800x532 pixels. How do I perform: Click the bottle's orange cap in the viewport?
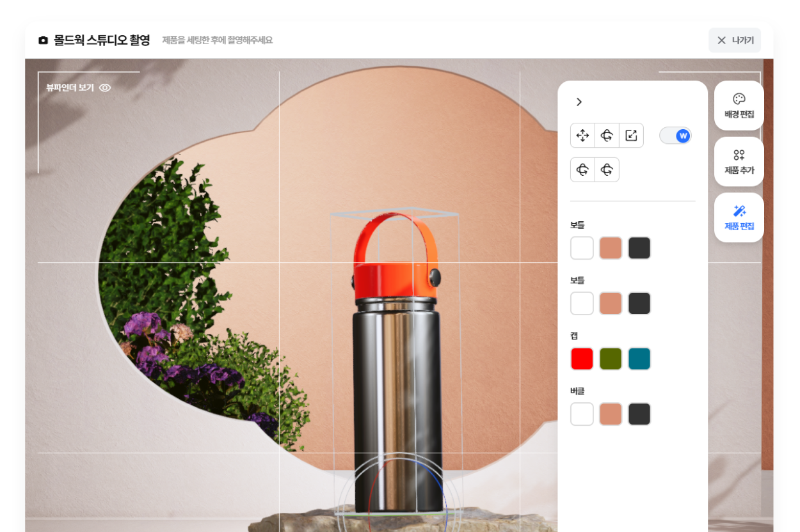[395, 280]
